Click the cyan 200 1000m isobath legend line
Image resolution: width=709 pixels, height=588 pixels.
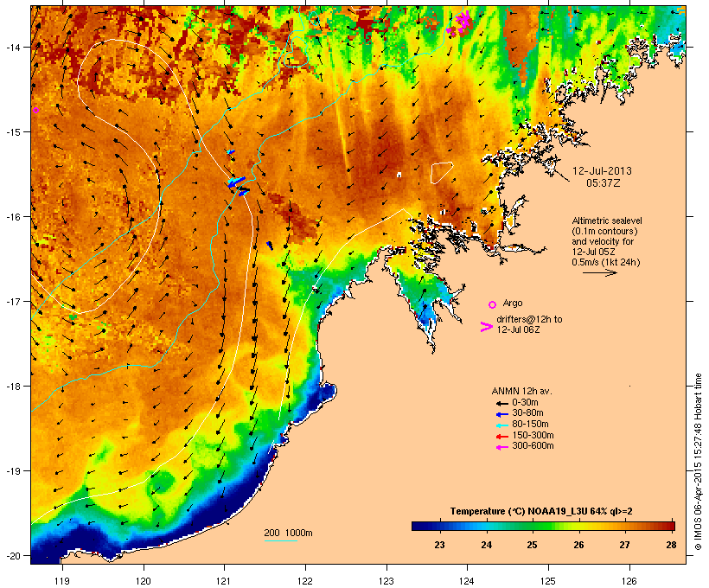281,540
